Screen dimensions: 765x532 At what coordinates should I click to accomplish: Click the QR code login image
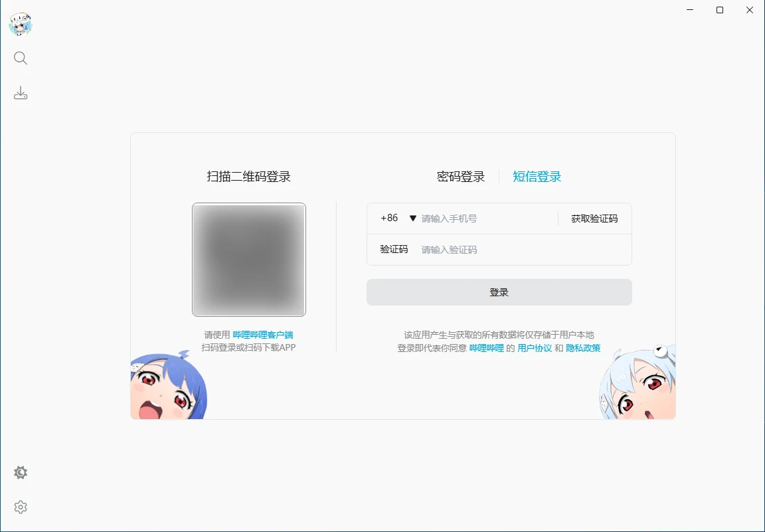(x=249, y=260)
